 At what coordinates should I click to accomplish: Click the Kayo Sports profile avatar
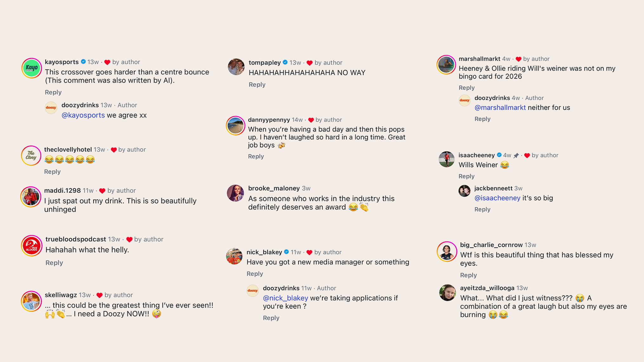[x=31, y=68]
